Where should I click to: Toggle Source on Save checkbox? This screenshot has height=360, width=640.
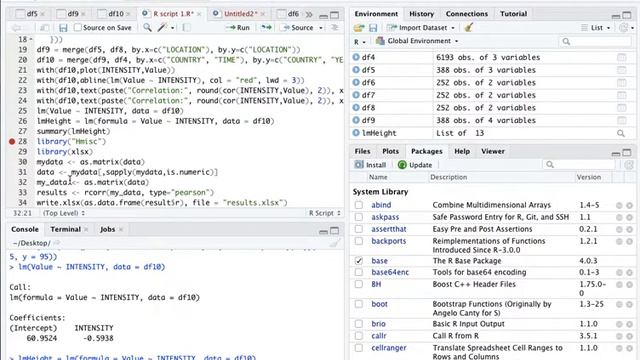click(x=78, y=28)
